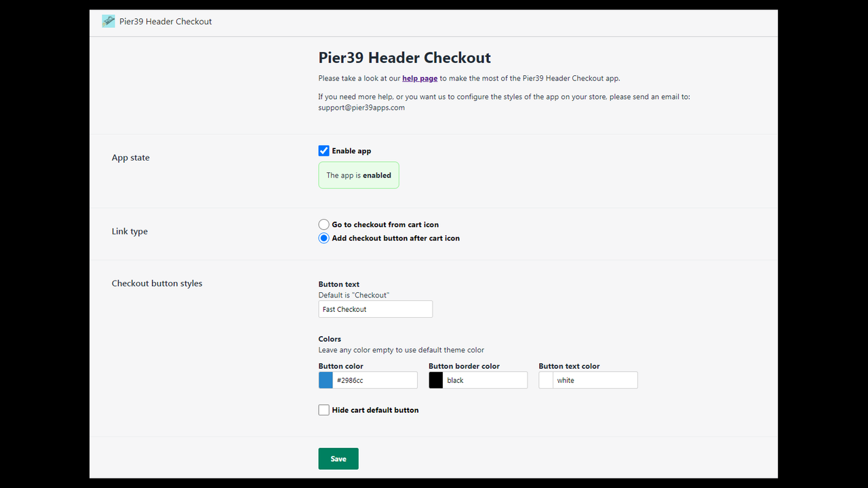Edit the #2986cc color value field
The image size is (868, 488).
click(376, 380)
